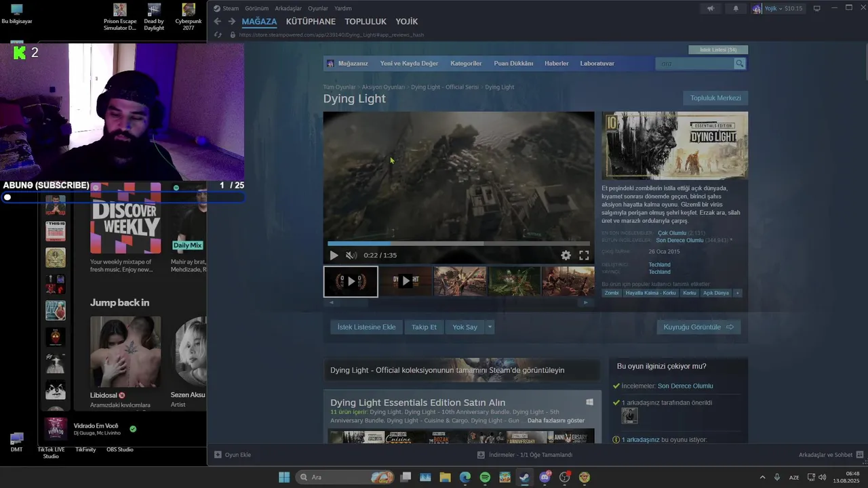Open the Haberler link

point(557,63)
